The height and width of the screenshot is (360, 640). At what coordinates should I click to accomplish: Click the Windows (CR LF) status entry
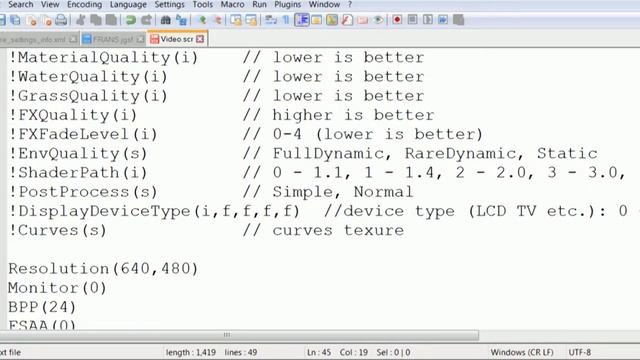[x=522, y=352]
